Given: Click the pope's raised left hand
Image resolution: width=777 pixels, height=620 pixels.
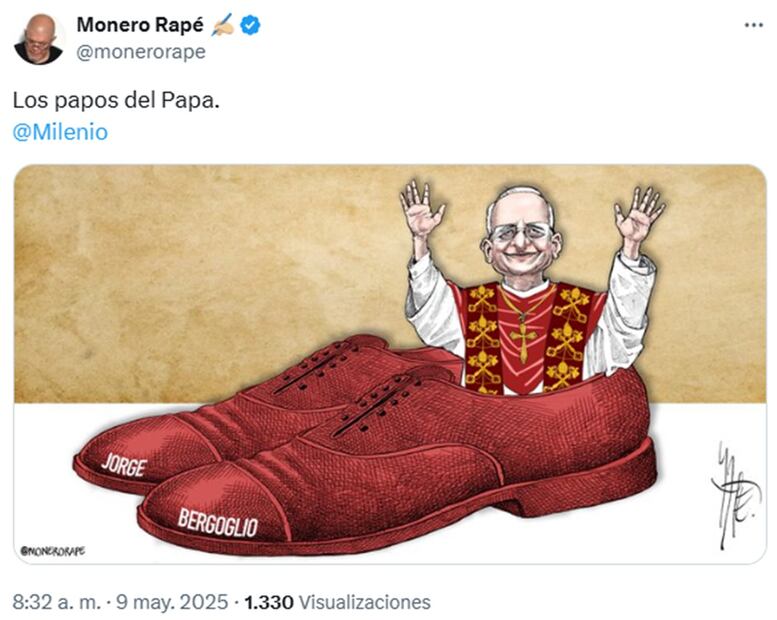Looking at the screenshot, I should coord(638,216).
